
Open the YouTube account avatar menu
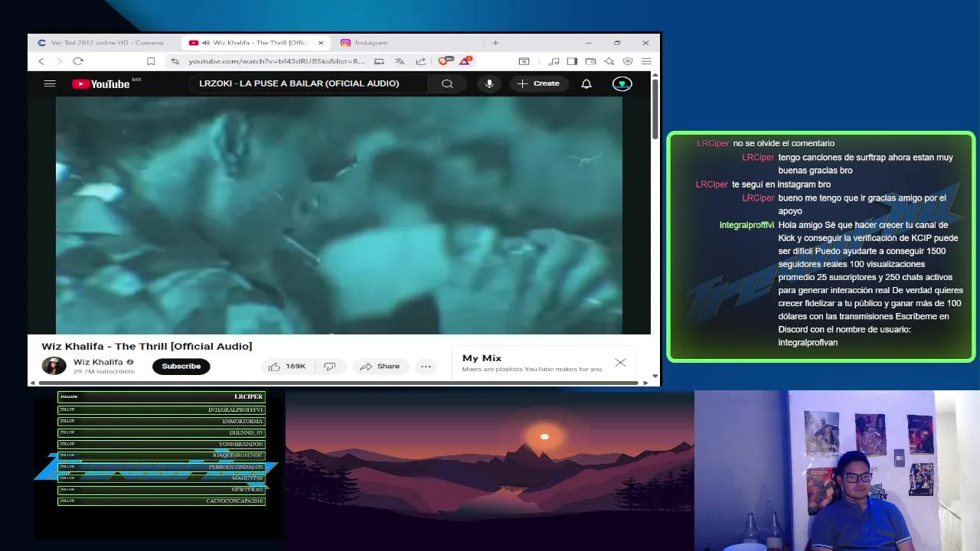622,83
